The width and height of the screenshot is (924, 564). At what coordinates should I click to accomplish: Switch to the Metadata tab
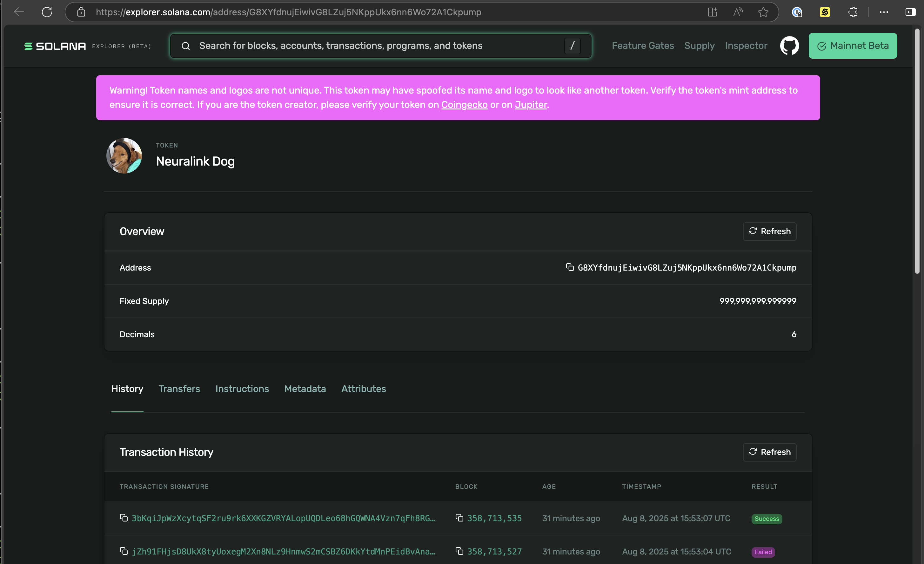pos(305,389)
